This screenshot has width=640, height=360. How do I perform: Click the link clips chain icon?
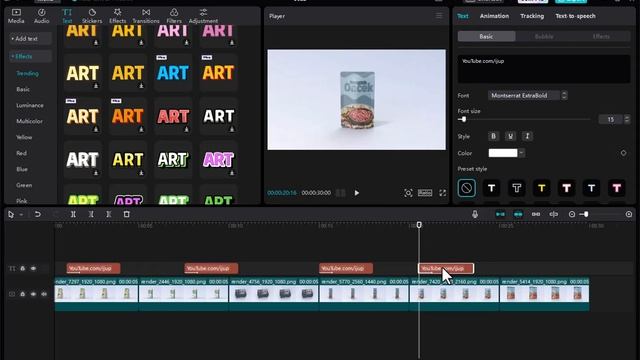pyautogui.click(x=536, y=214)
